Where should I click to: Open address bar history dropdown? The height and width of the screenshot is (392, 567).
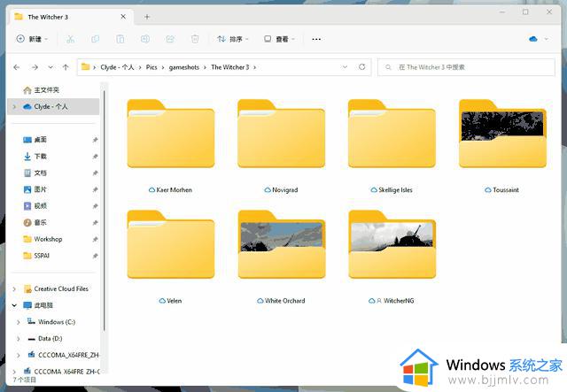tap(345, 67)
